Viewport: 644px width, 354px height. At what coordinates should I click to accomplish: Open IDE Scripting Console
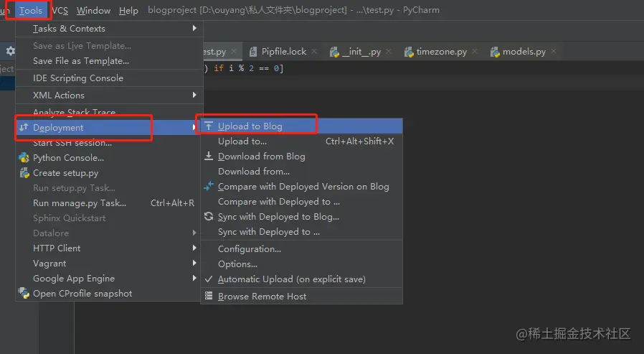pos(109,78)
